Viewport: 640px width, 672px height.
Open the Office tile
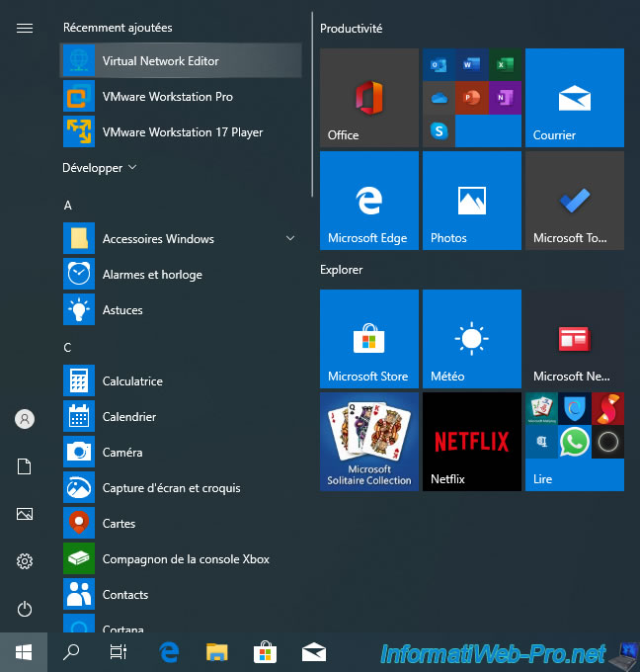[368, 98]
